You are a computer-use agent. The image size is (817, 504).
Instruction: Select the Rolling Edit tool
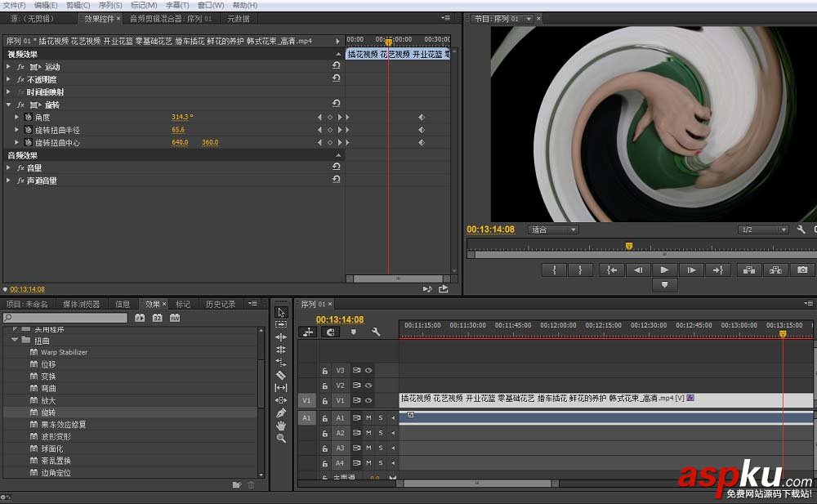click(281, 350)
